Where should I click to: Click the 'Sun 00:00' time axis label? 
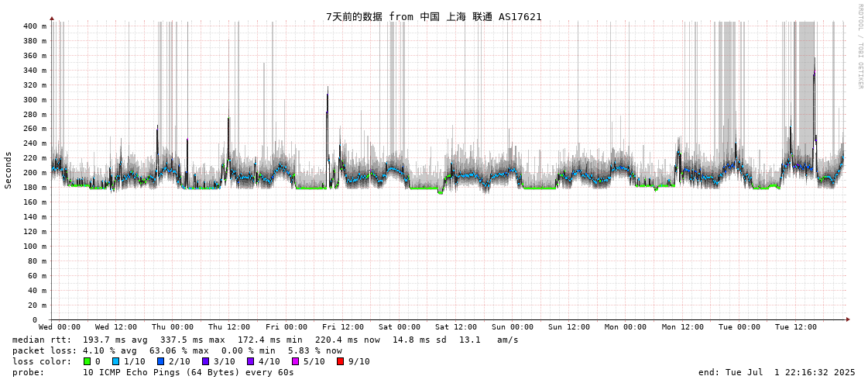(513, 327)
